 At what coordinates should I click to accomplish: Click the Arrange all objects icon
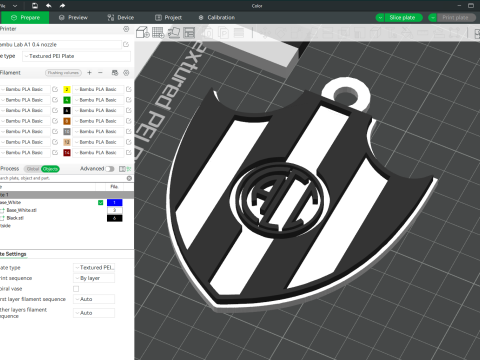189,32
